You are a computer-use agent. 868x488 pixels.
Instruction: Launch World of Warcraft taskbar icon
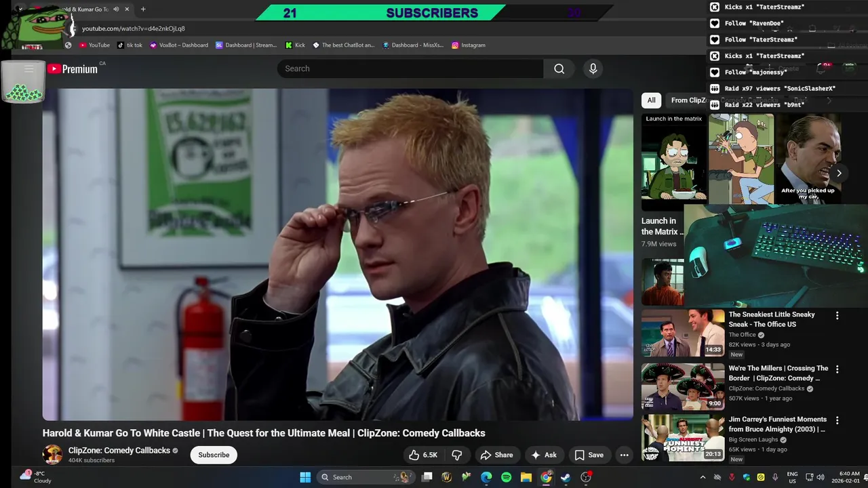pos(447,477)
